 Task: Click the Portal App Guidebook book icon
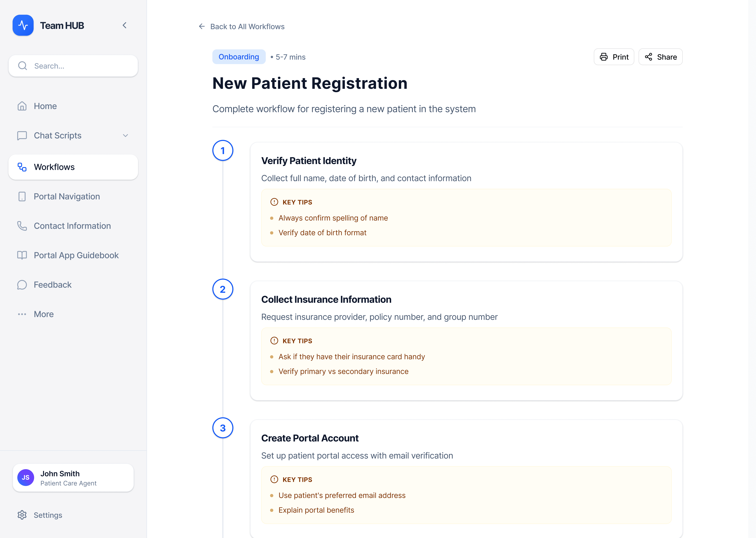[22, 255]
